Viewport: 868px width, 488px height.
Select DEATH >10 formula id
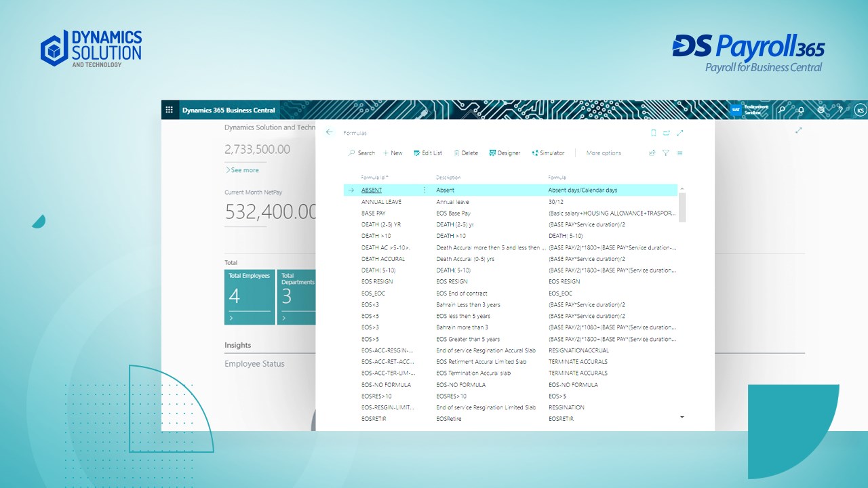tap(376, 236)
